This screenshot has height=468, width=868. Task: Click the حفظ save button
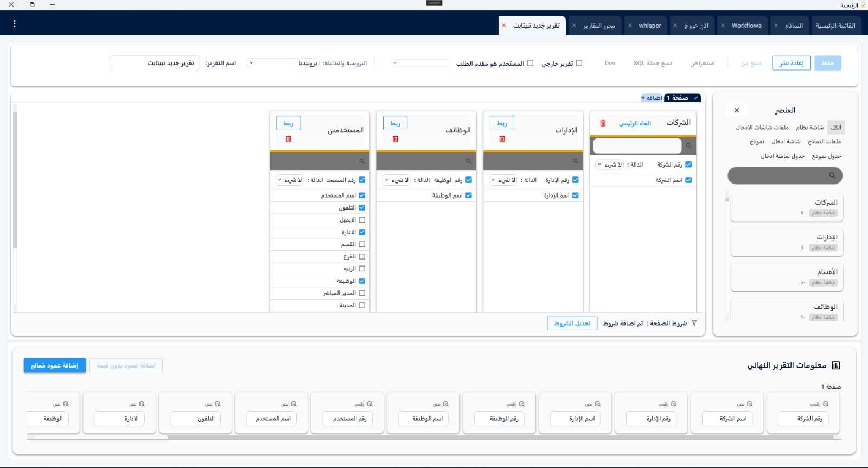828,63
